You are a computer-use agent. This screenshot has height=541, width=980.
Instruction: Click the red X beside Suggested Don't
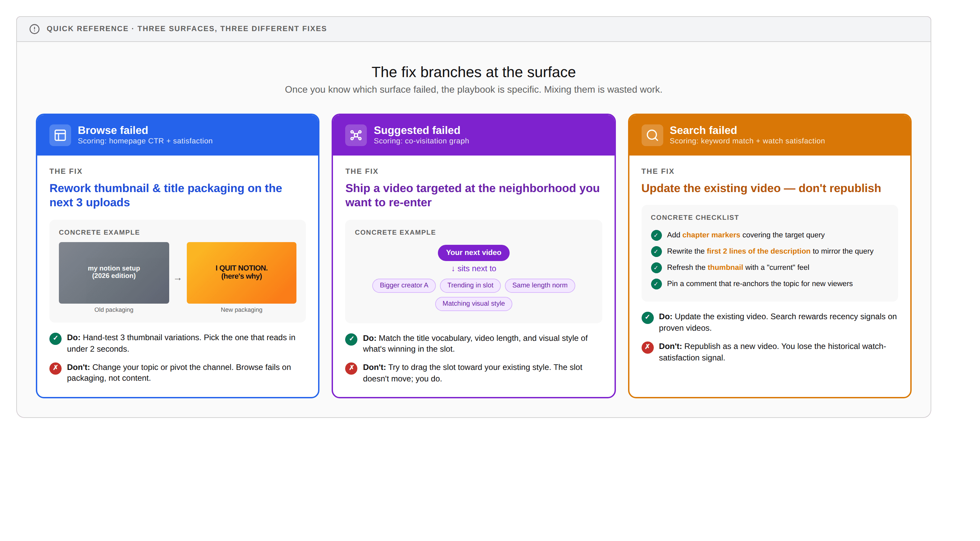click(x=351, y=368)
